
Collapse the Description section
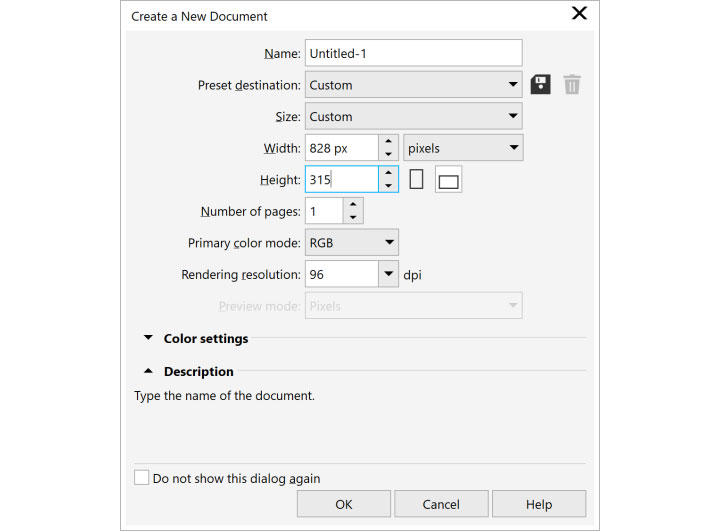pos(149,371)
